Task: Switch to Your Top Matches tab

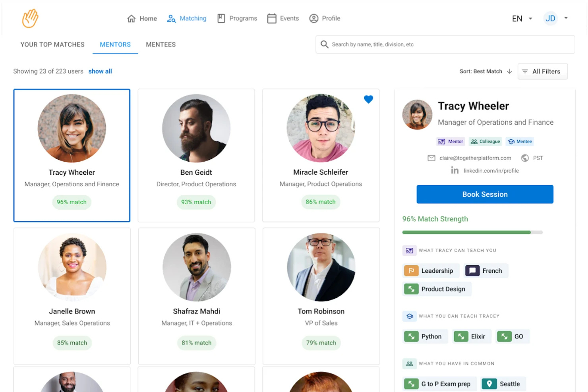Action: [52, 44]
